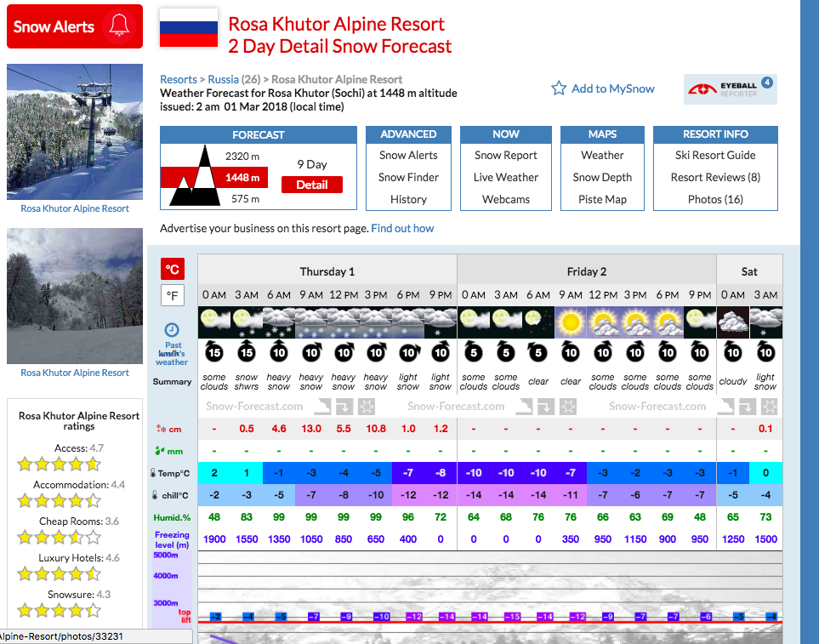Open the Piste Map

coord(602,200)
